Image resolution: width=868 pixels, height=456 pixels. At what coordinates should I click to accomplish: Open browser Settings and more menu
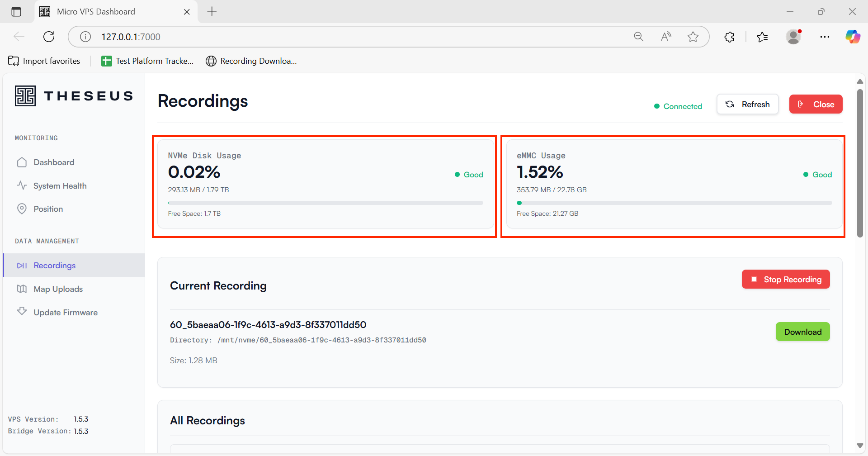pyautogui.click(x=825, y=37)
